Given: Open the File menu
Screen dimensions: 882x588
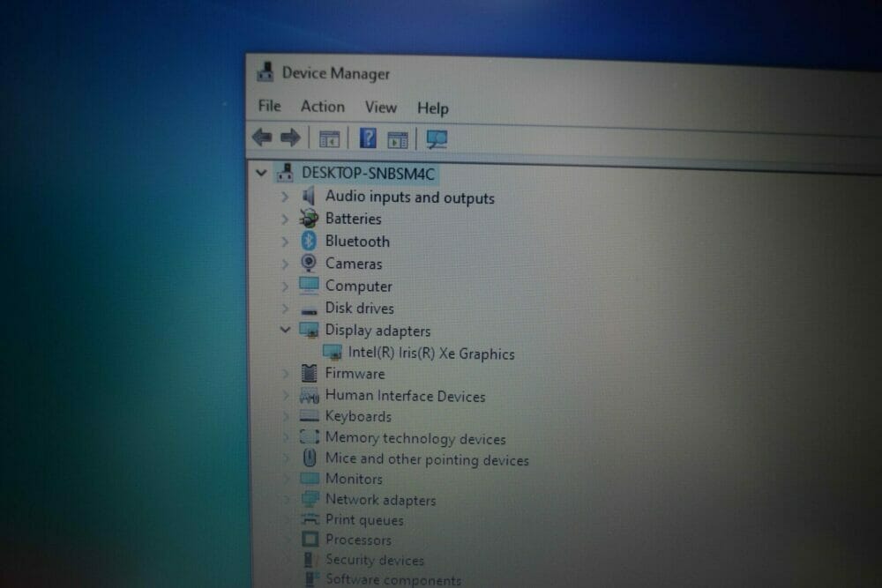Looking at the screenshot, I should pyautogui.click(x=269, y=106).
